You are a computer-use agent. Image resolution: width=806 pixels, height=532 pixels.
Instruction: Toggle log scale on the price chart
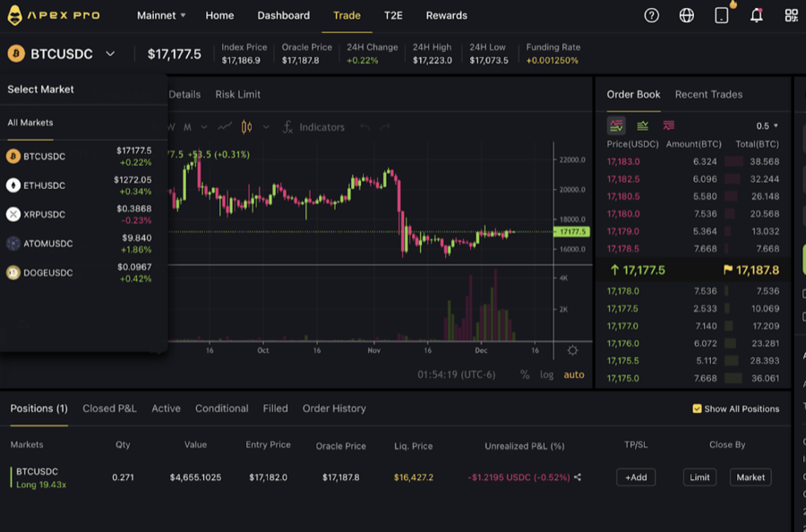click(547, 375)
